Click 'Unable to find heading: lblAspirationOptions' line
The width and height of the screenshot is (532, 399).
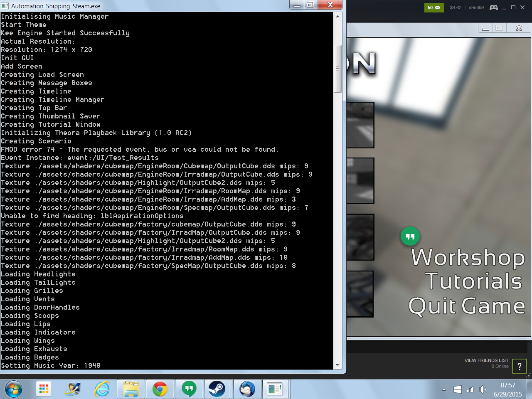pos(92,216)
